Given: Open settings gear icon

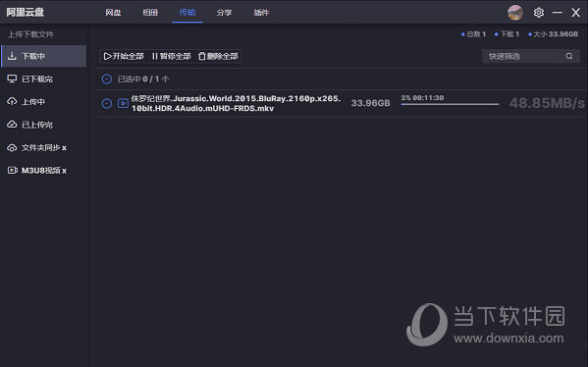Looking at the screenshot, I should (x=539, y=13).
